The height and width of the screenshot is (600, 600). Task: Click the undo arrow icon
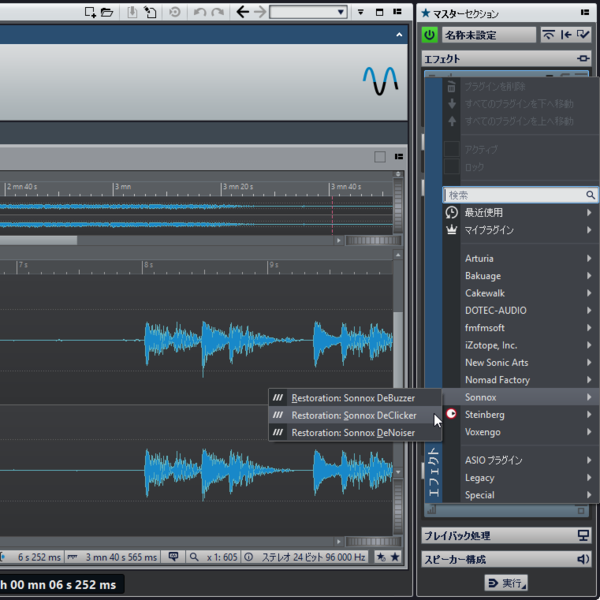199,12
